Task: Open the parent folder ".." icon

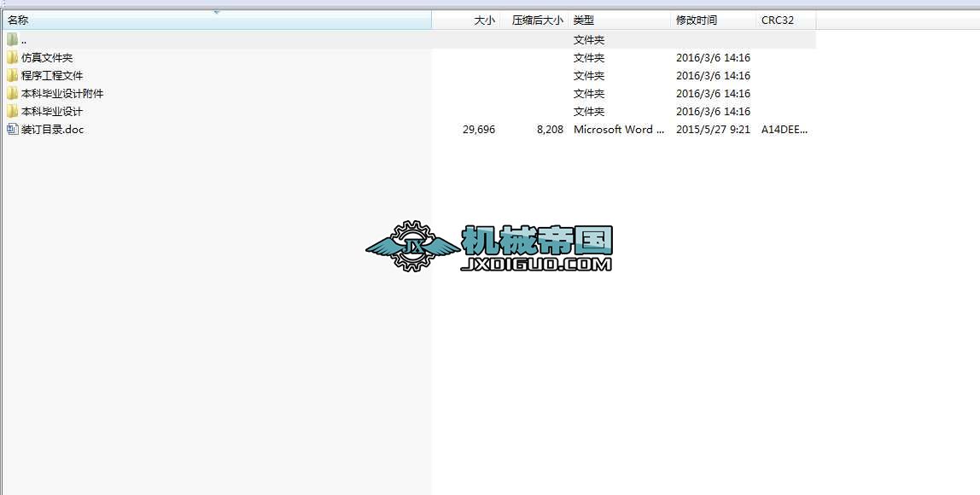Action: click(13, 40)
